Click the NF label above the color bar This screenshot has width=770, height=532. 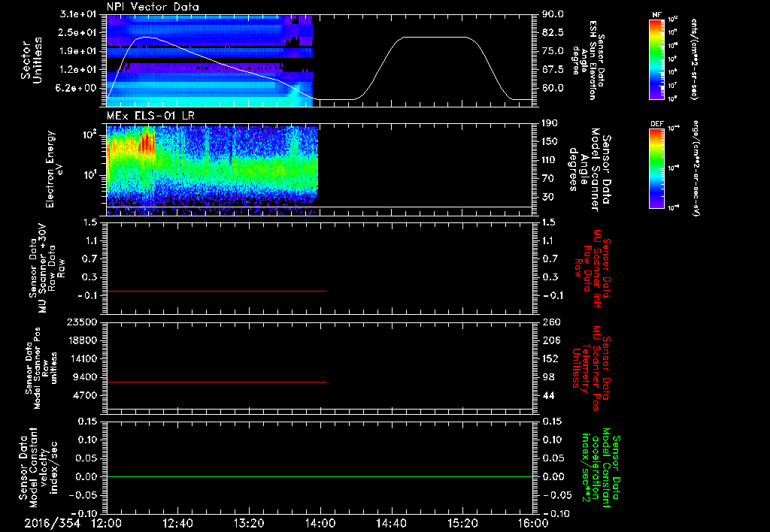[656, 15]
